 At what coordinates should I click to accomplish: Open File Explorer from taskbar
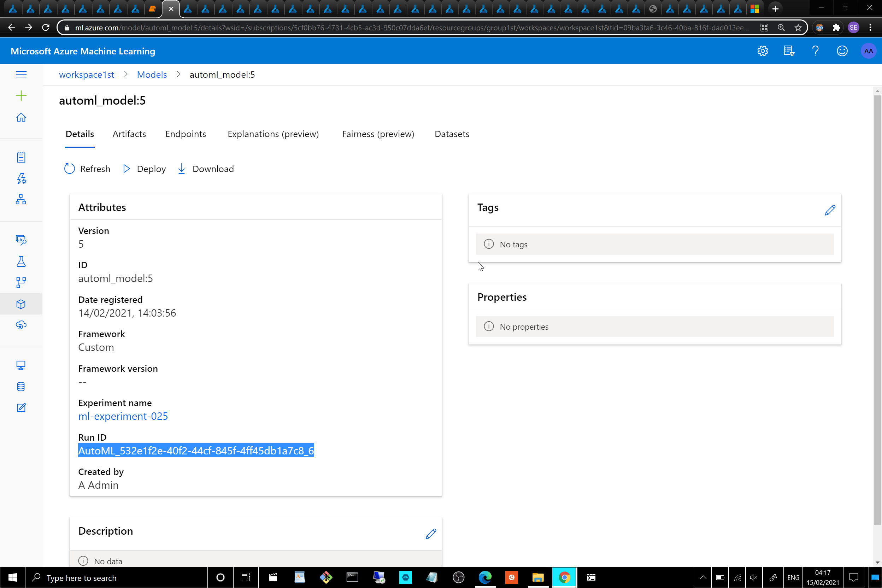pyautogui.click(x=538, y=577)
